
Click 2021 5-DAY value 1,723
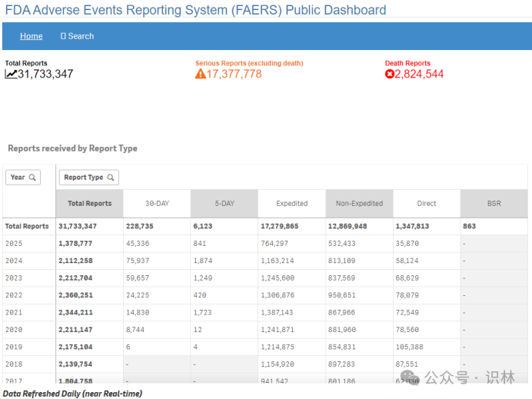pos(202,312)
